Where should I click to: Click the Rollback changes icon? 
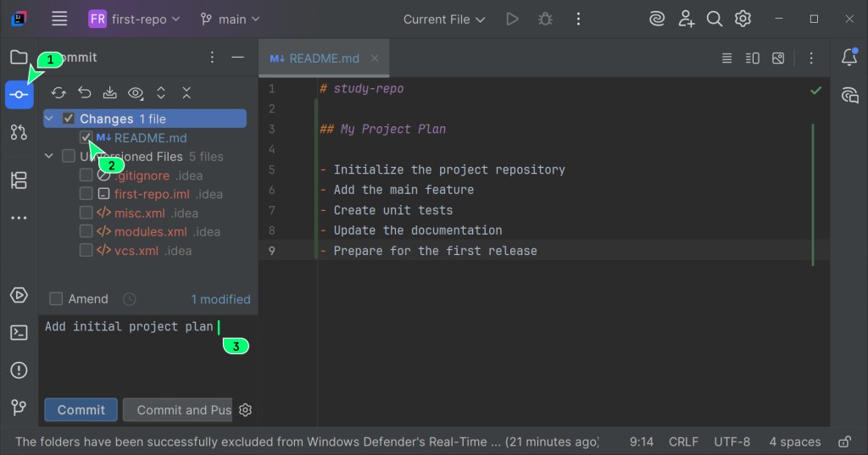[x=84, y=93]
